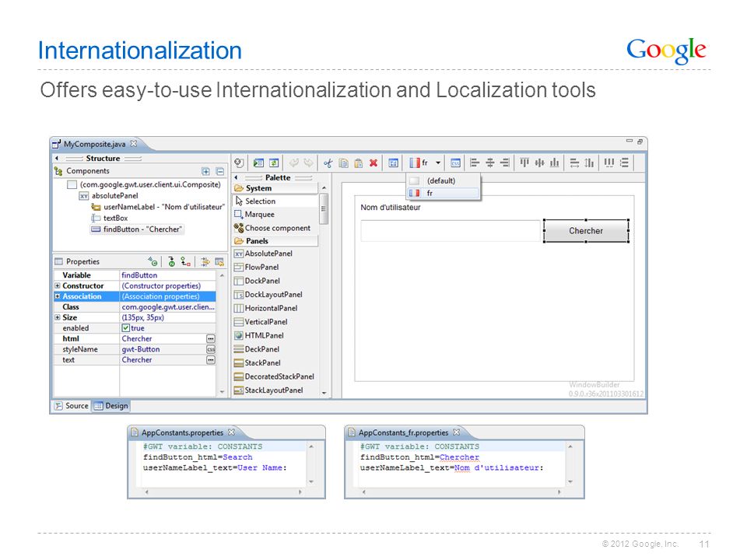
Task: Click the CSS editor icon in the toolbar
Action: 455,163
